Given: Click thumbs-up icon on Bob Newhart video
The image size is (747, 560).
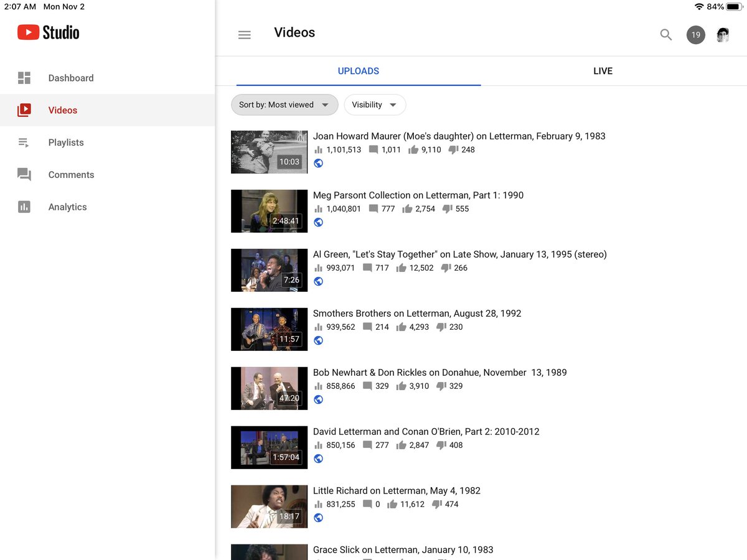Looking at the screenshot, I should point(401,386).
